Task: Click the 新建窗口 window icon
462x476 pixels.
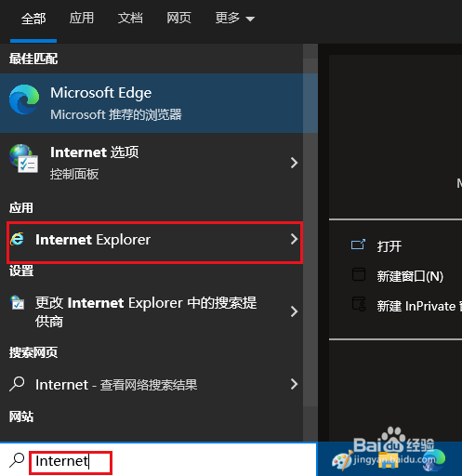Action: pos(359,274)
